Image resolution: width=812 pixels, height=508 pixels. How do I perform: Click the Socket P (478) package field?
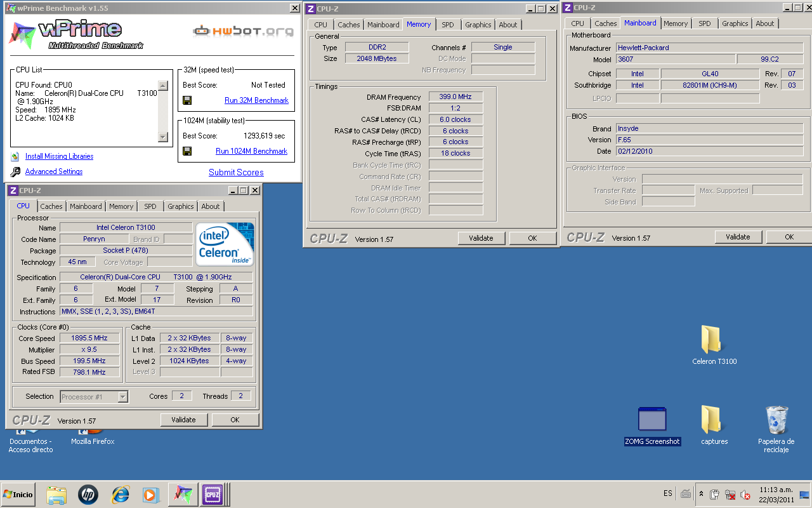(x=126, y=251)
